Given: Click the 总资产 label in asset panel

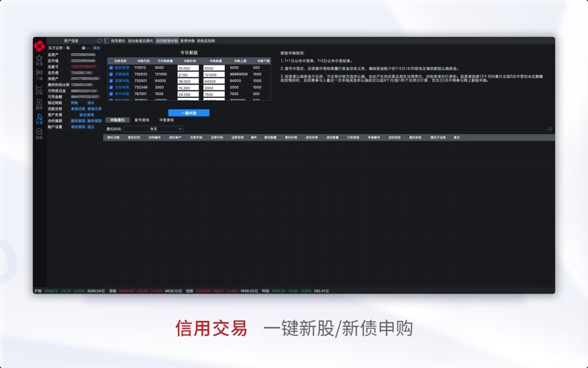Looking at the screenshot, I should pos(53,54).
